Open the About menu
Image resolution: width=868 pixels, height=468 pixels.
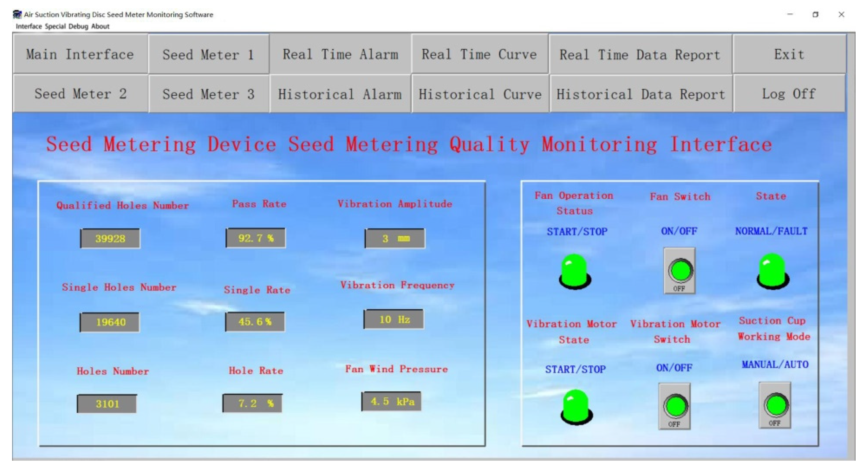(x=100, y=26)
